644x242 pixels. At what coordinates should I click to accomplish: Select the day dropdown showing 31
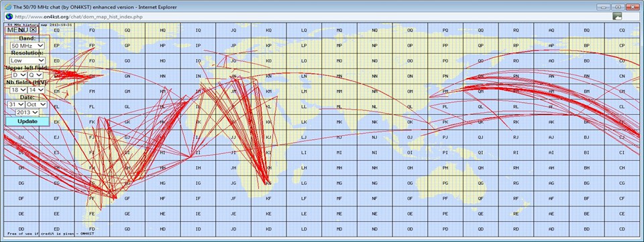[15, 105]
